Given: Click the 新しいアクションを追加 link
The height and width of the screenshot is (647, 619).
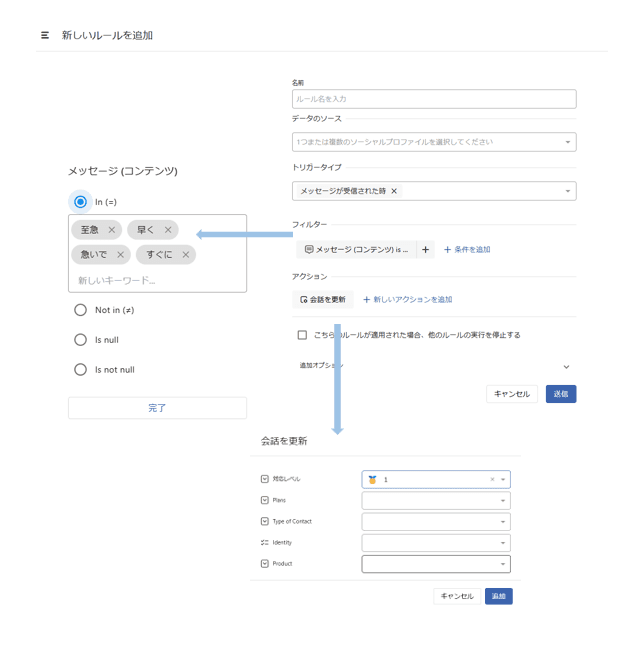Looking at the screenshot, I should pyautogui.click(x=407, y=299).
